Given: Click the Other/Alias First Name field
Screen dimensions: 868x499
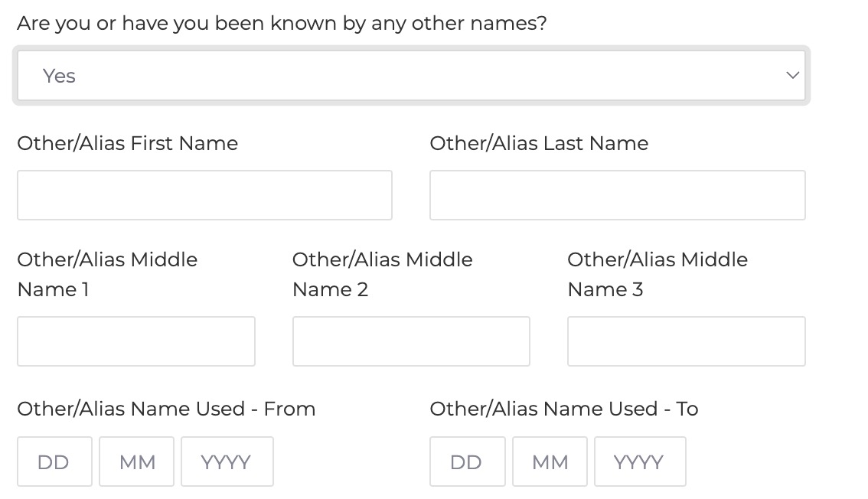Looking at the screenshot, I should click(x=204, y=195).
